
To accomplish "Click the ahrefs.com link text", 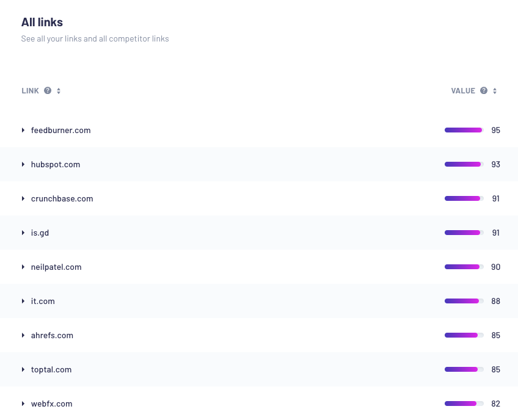I will (x=52, y=335).
